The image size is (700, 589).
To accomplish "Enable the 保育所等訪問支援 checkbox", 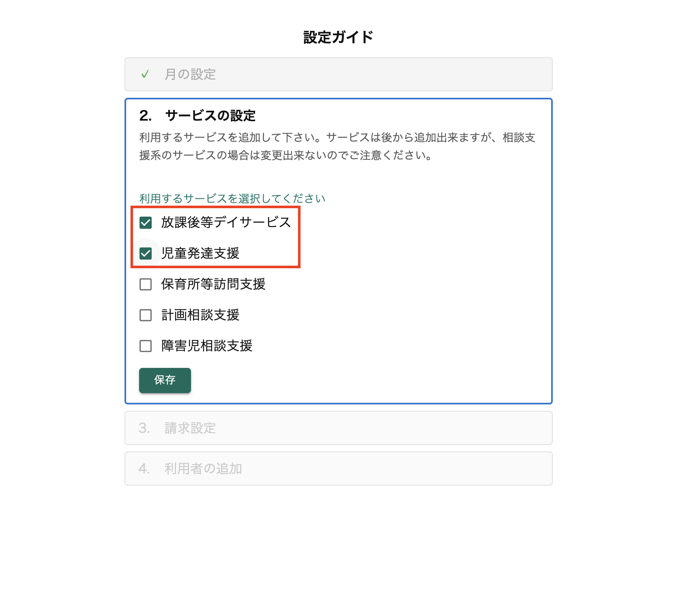I will tap(146, 284).
